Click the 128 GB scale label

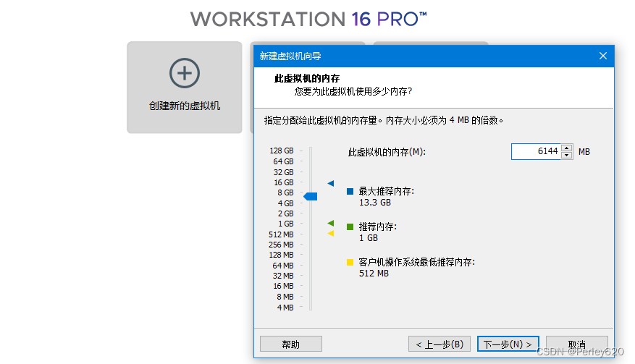[x=282, y=151]
